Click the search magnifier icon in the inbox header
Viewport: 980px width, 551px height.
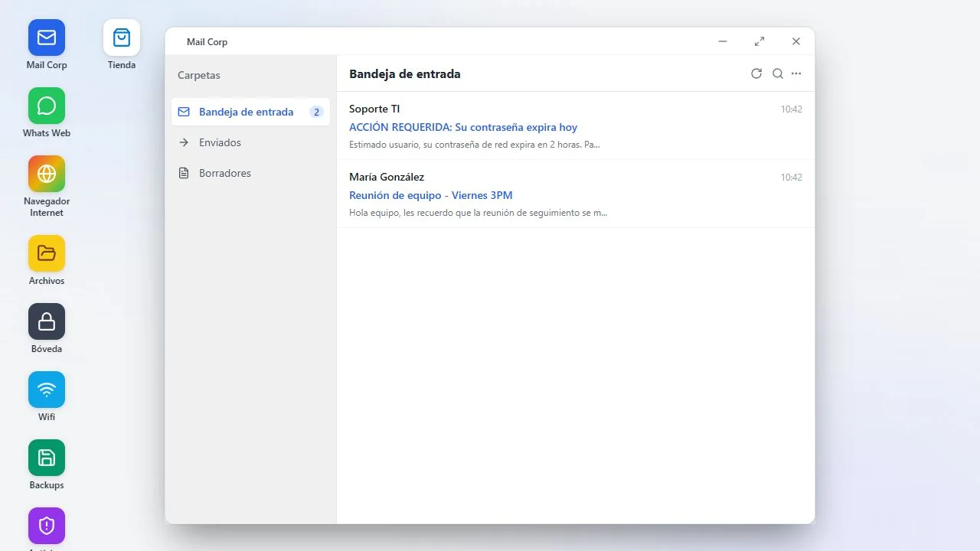pyautogui.click(x=778, y=73)
